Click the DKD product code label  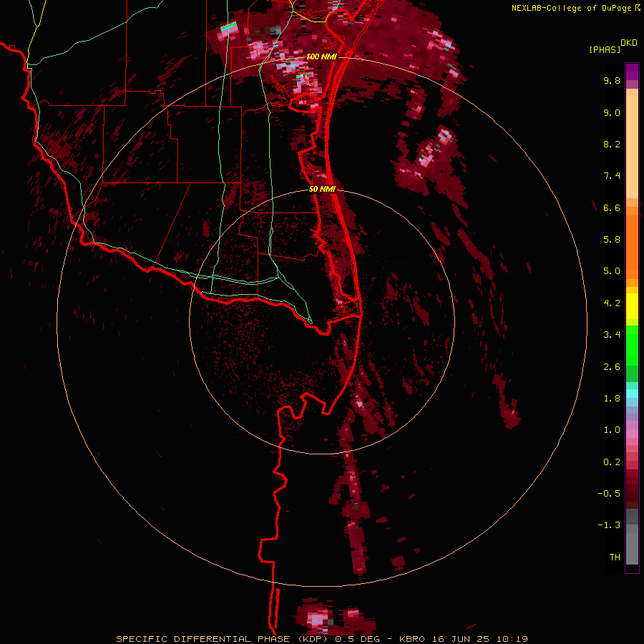(x=629, y=43)
